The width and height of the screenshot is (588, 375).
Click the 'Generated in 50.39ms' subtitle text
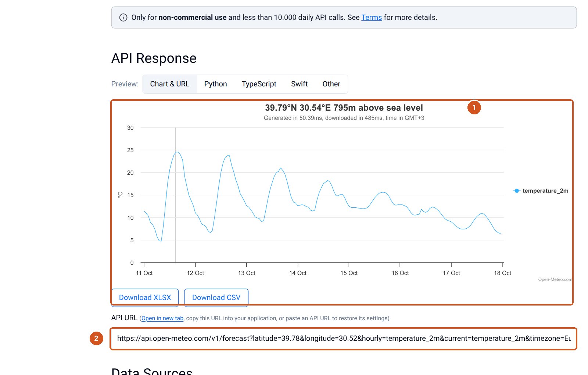[344, 118]
